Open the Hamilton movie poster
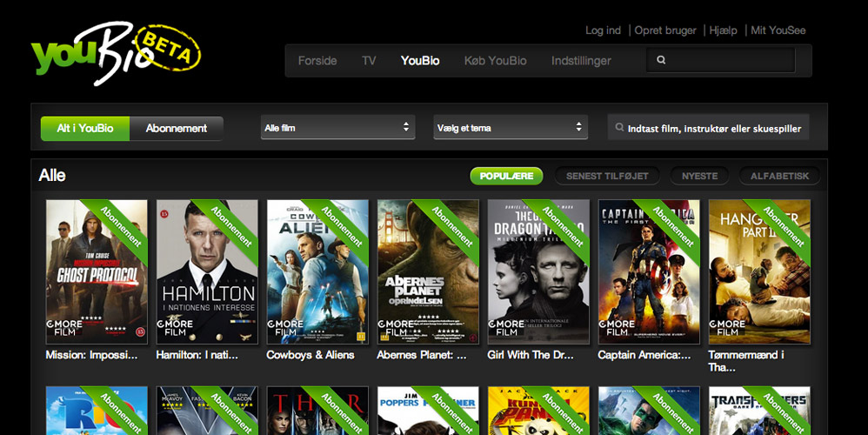Screen dimensions: 868x435 207,271
